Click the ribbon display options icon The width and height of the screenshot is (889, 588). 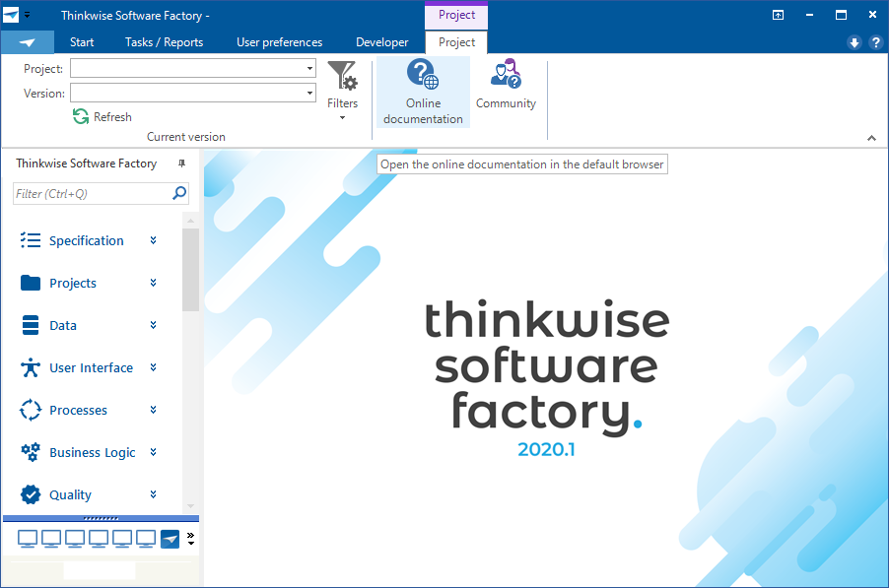pos(778,16)
